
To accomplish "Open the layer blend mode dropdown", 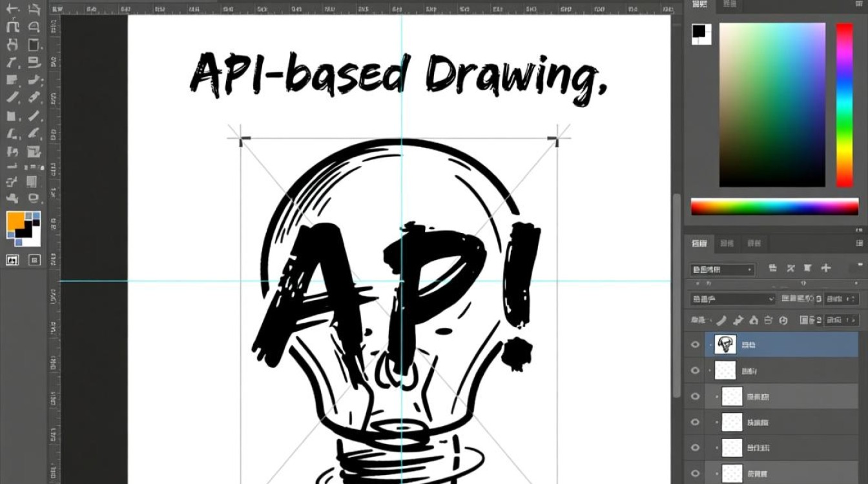I will point(732,299).
